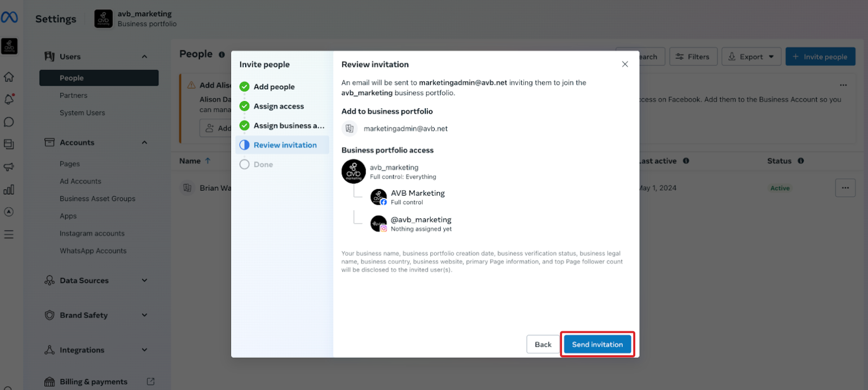Open the hamburger all tools menu icon
The height and width of the screenshot is (390, 868).
(x=9, y=235)
